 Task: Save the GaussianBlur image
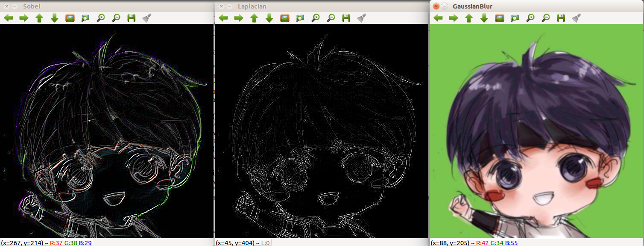(x=561, y=18)
